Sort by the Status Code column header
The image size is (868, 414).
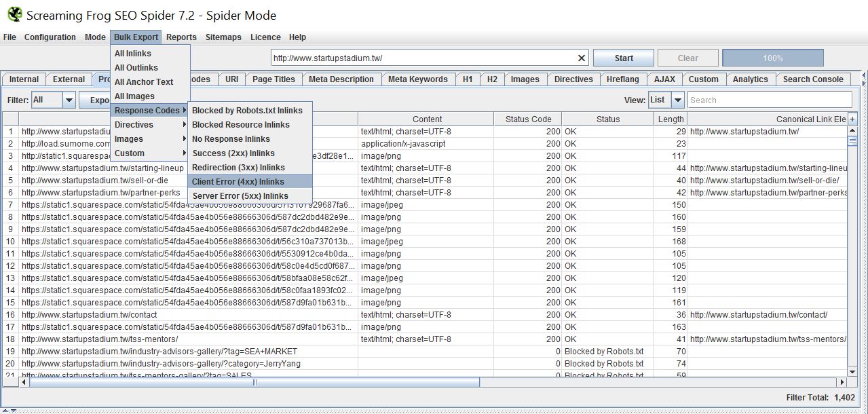529,119
